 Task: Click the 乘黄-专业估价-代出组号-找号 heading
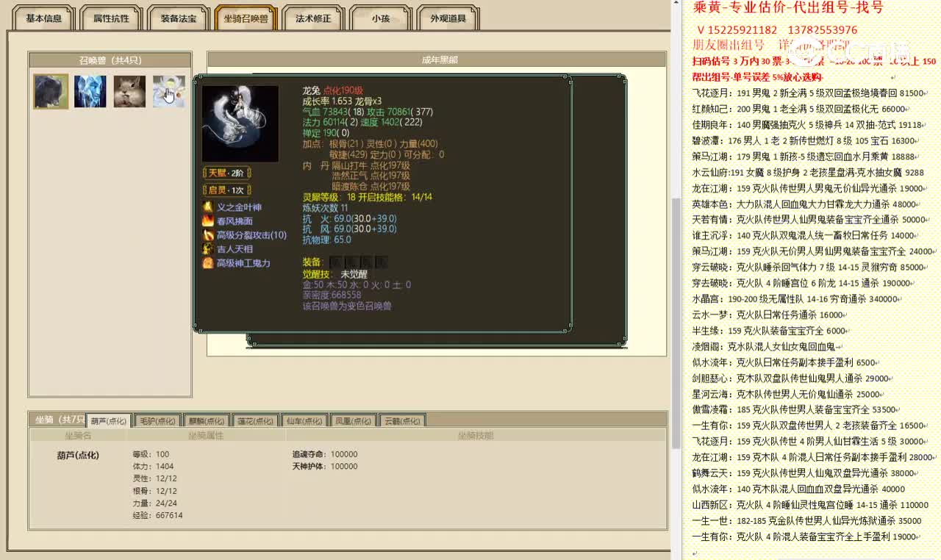pyautogui.click(x=789, y=8)
